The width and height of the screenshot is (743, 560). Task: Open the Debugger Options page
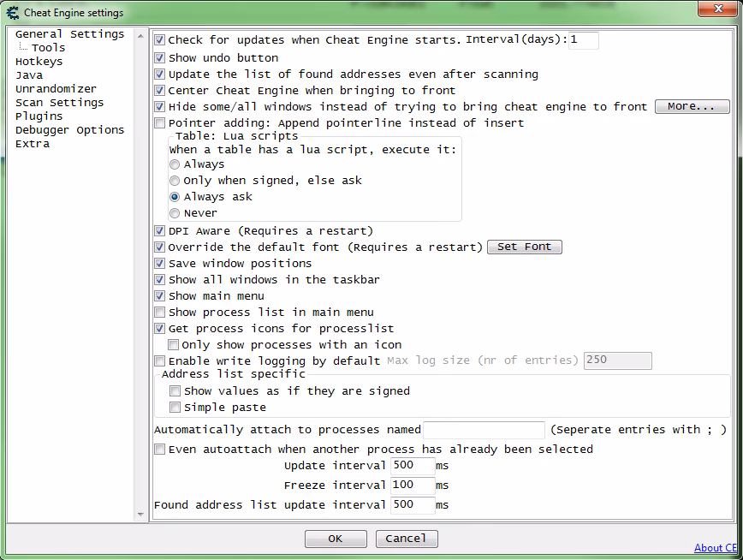tap(69, 130)
